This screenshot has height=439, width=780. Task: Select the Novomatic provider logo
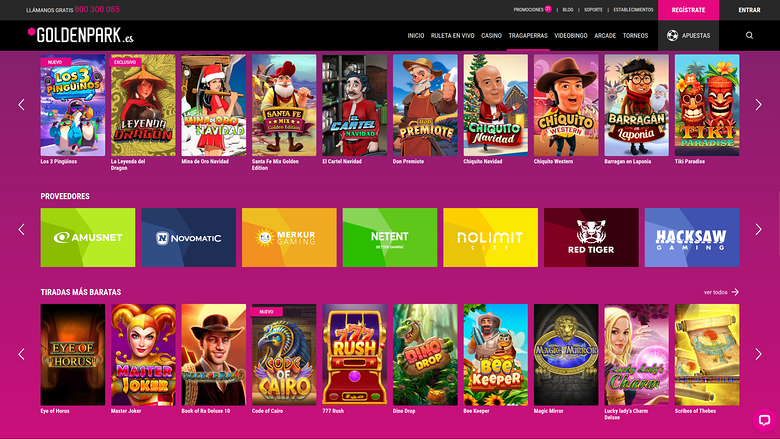coord(188,238)
